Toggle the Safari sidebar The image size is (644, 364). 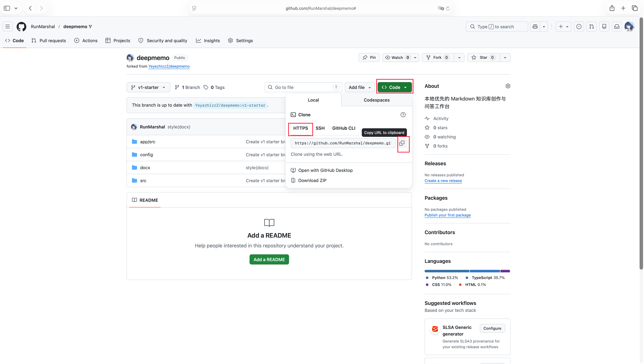[x=7, y=8]
